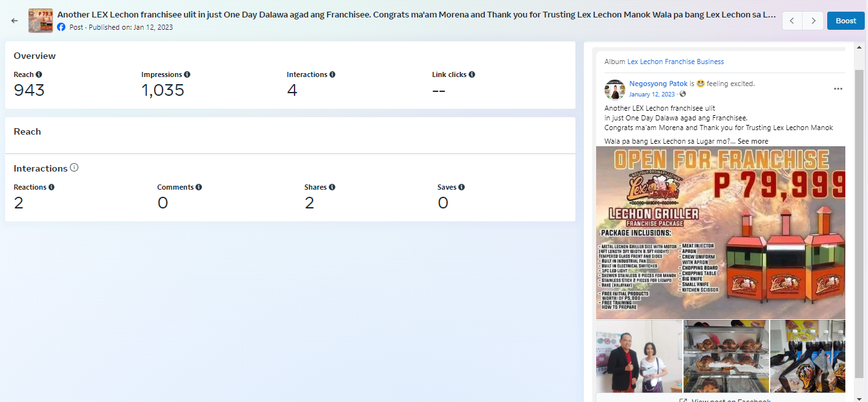
Task: Show info tooltip for Interactions in Overview
Action: click(x=332, y=74)
